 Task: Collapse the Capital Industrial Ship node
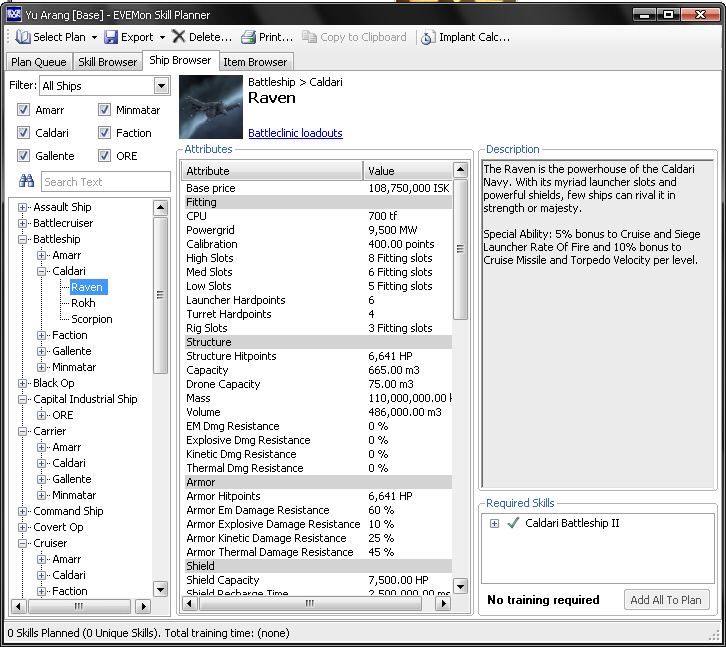[22, 399]
